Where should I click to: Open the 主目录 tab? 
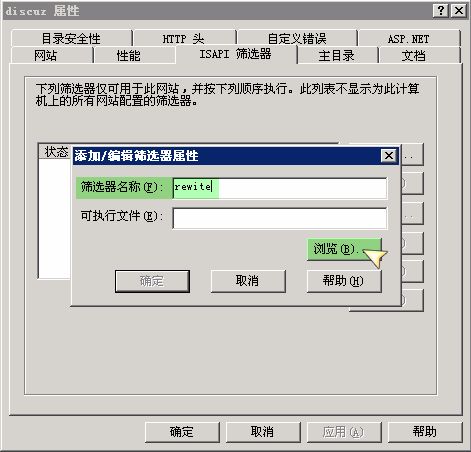tap(337, 55)
